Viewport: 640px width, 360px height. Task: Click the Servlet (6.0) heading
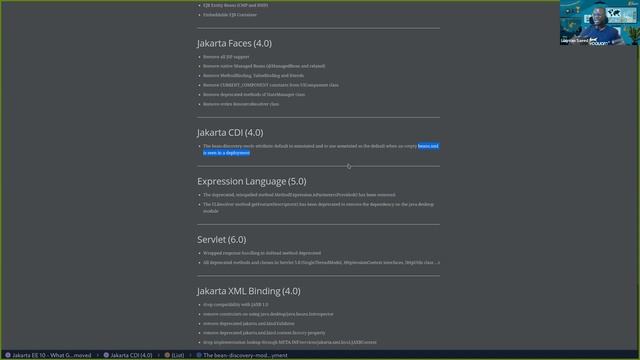[x=222, y=240]
